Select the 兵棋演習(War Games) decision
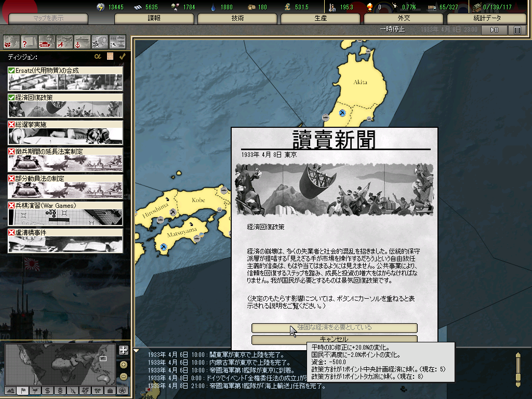 pos(65,214)
